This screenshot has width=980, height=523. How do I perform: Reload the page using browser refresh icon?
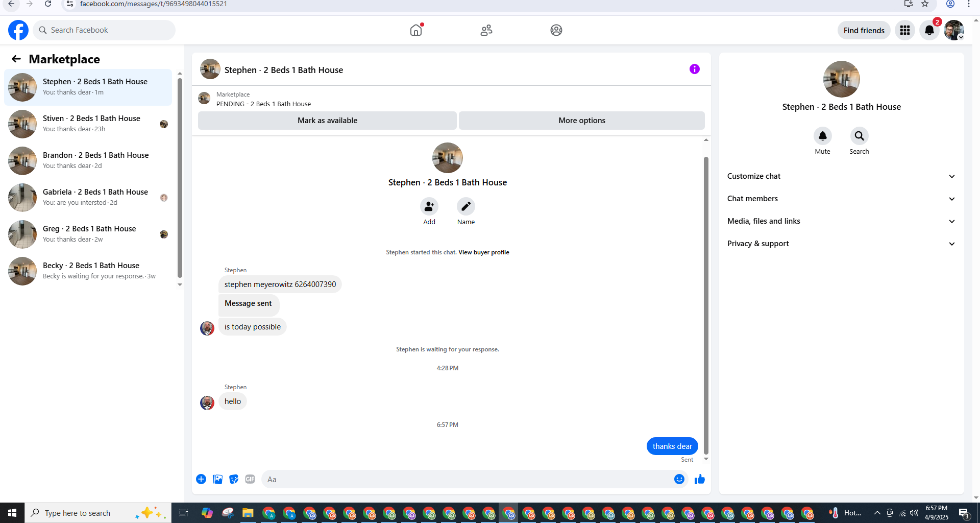coord(48,4)
